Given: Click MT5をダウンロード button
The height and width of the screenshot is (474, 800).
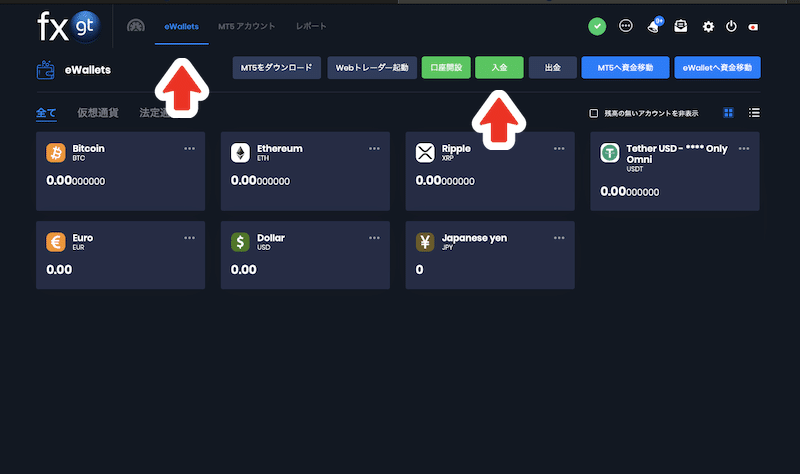Looking at the screenshot, I should [x=277, y=67].
